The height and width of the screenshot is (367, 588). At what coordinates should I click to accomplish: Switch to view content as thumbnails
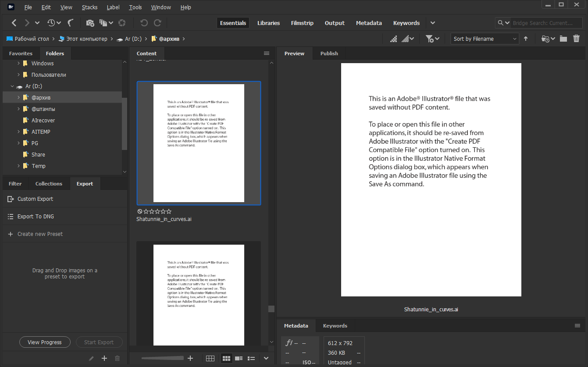pos(226,358)
